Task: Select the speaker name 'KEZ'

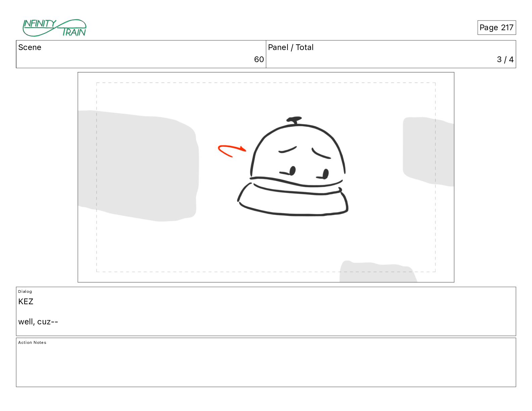Action: click(26, 302)
